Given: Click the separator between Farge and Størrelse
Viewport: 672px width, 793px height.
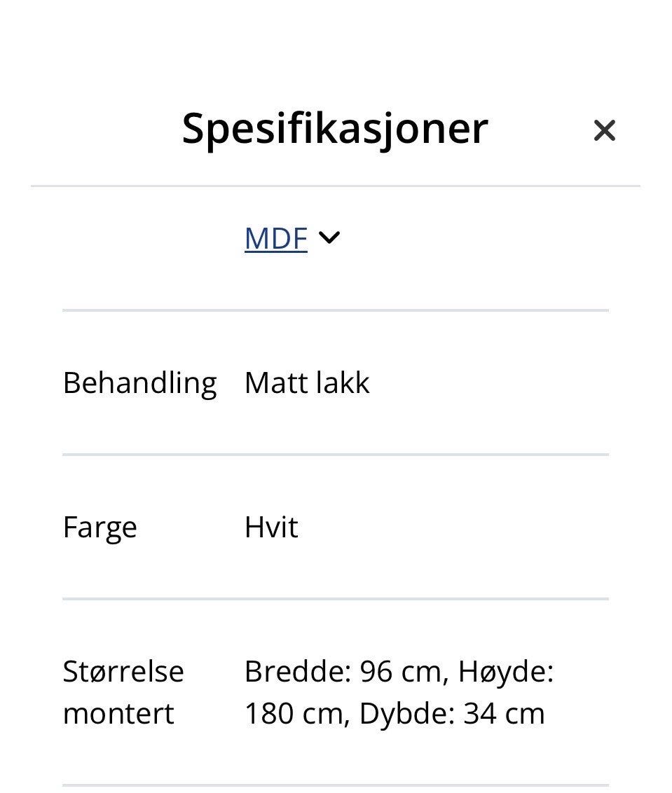Looking at the screenshot, I should tap(335, 599).
